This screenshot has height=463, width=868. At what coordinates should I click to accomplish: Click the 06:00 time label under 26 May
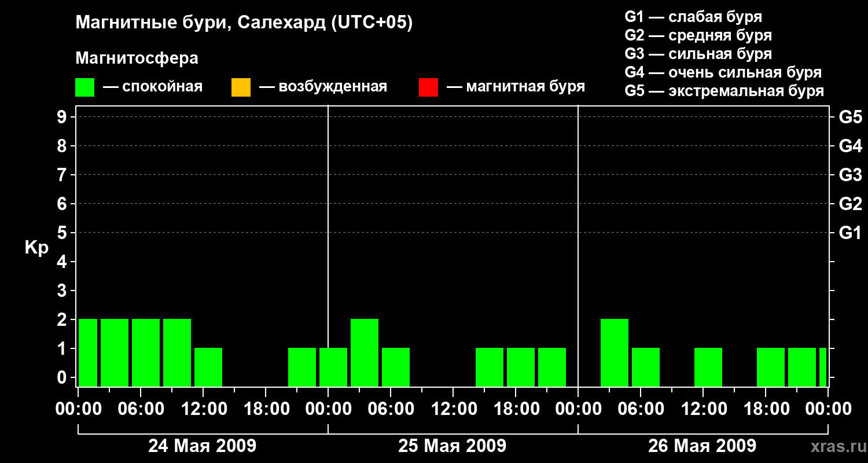(641, 409)
